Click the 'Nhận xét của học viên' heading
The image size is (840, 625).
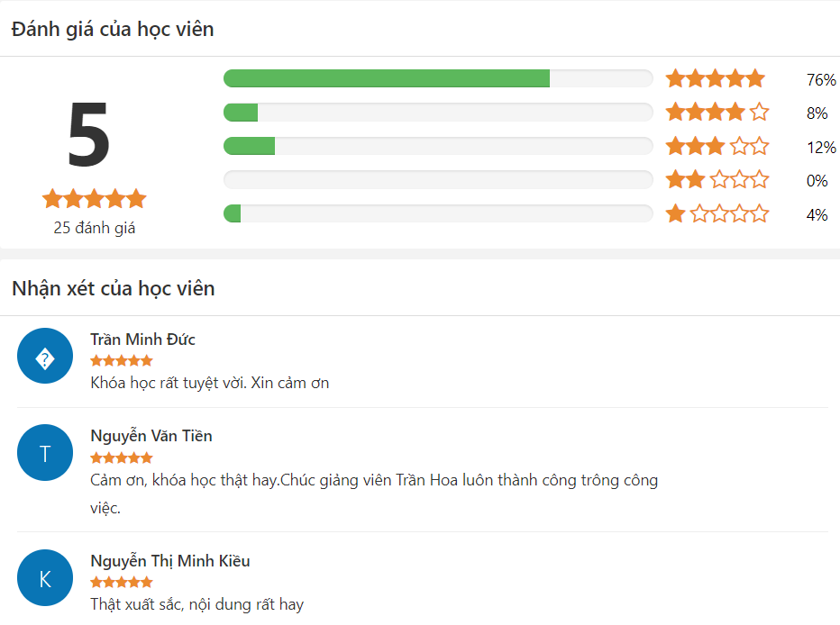tap(114, 289)
